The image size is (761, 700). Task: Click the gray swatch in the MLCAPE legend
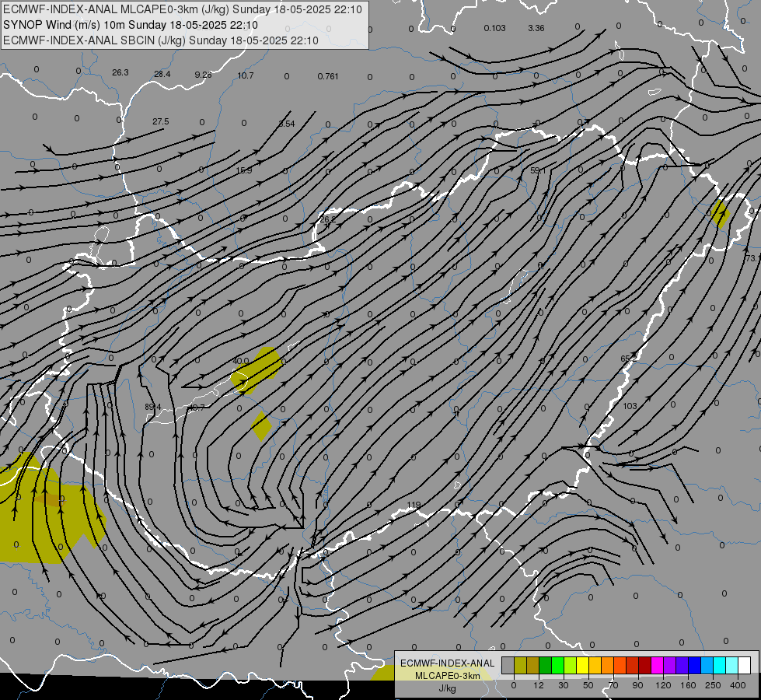[508, 666]
